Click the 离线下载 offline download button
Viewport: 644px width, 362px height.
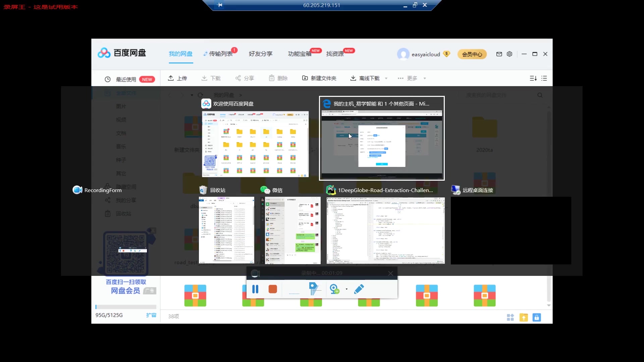click(x=365, y=78)
